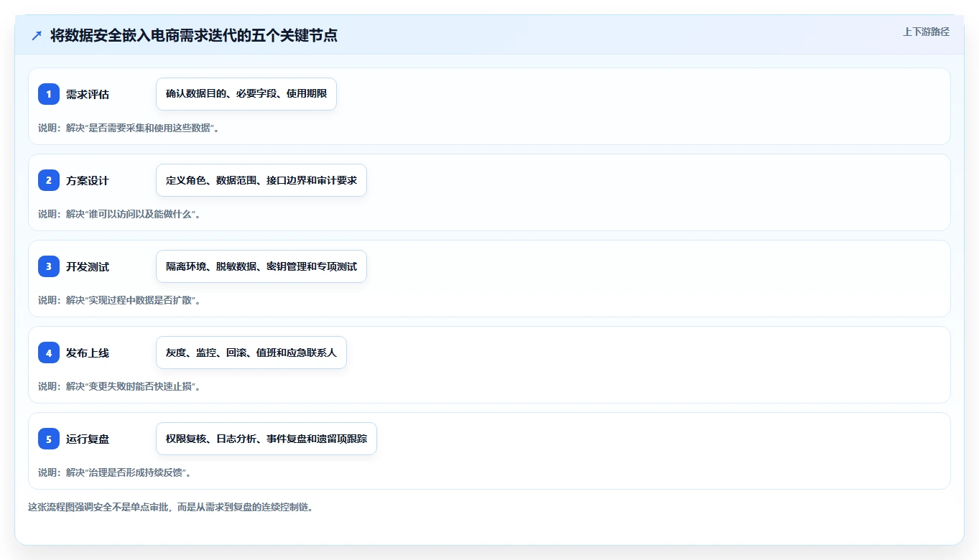This screenshot has width=979, height=560.
Task: Click the step 4 number badge
Action: click(49, 353)
